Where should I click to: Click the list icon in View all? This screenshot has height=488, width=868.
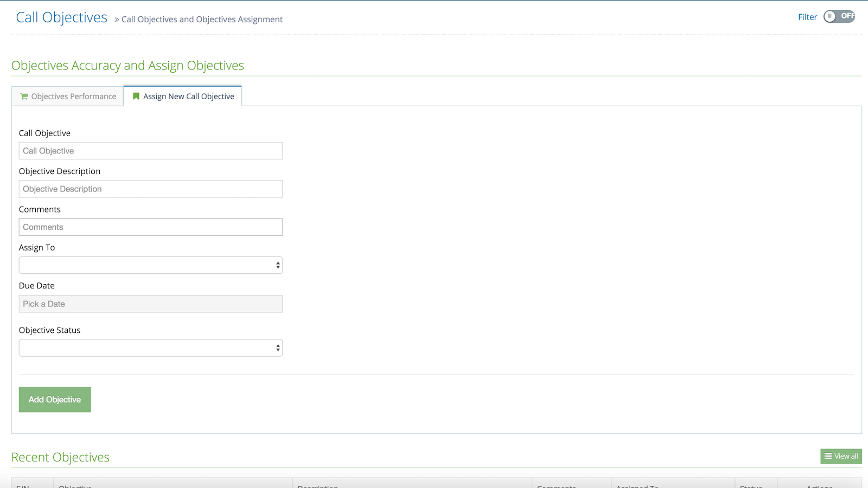[828, 456]
